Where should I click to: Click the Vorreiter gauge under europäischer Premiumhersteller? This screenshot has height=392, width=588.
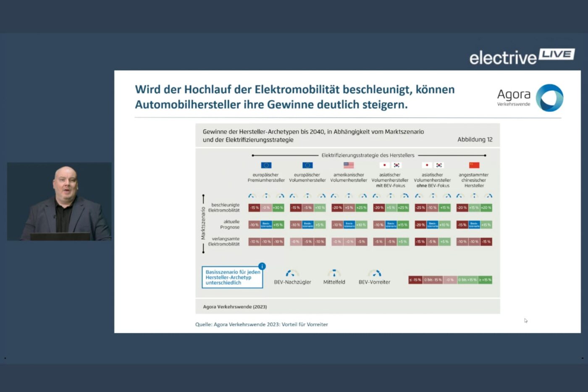tap(280, 196)
